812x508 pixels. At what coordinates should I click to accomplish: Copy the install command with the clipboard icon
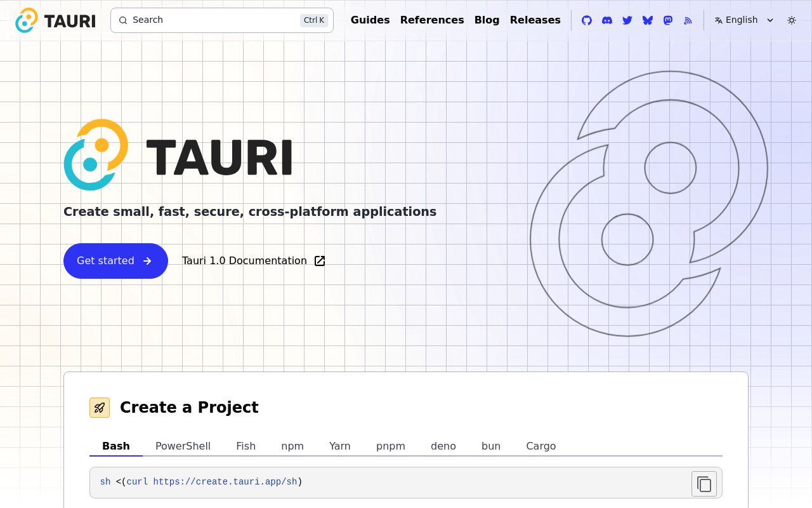point(704,483)
